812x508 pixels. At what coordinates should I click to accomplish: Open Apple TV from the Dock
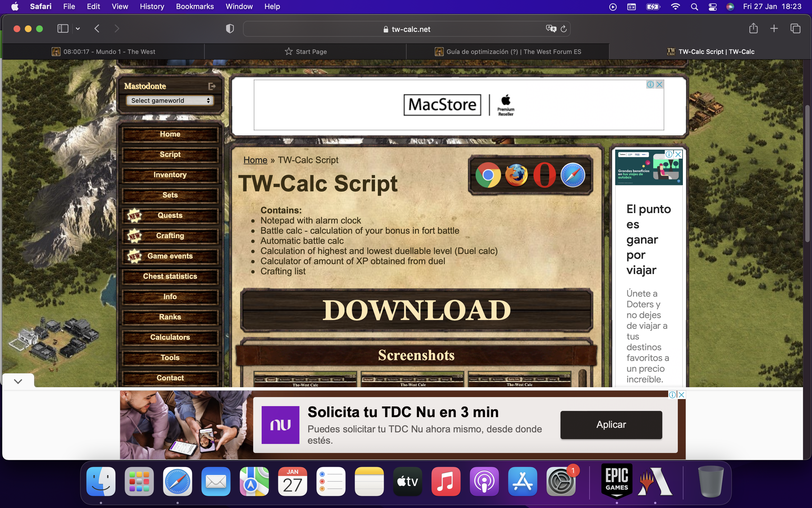(407, 481)
